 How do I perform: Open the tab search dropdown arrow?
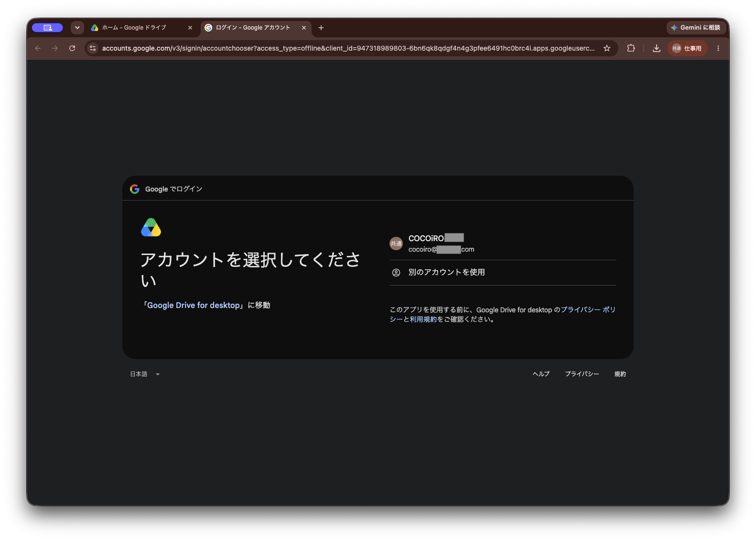coord(77,28)
